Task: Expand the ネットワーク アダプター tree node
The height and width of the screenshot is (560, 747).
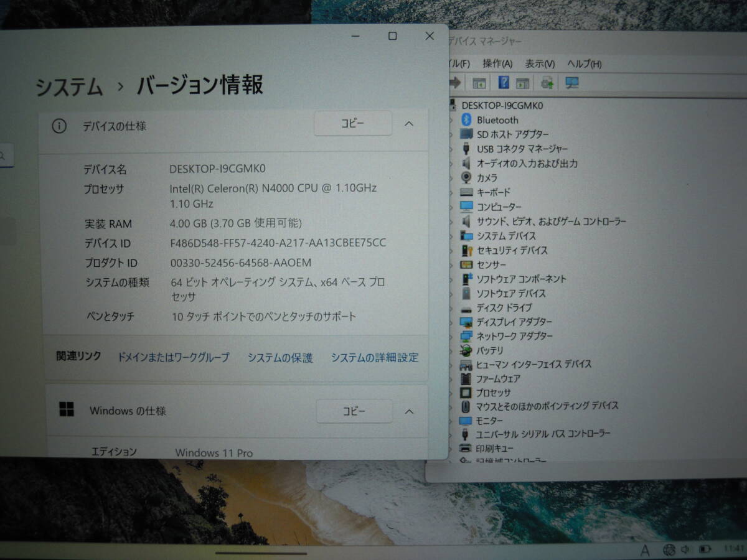Action: (452, 337)
